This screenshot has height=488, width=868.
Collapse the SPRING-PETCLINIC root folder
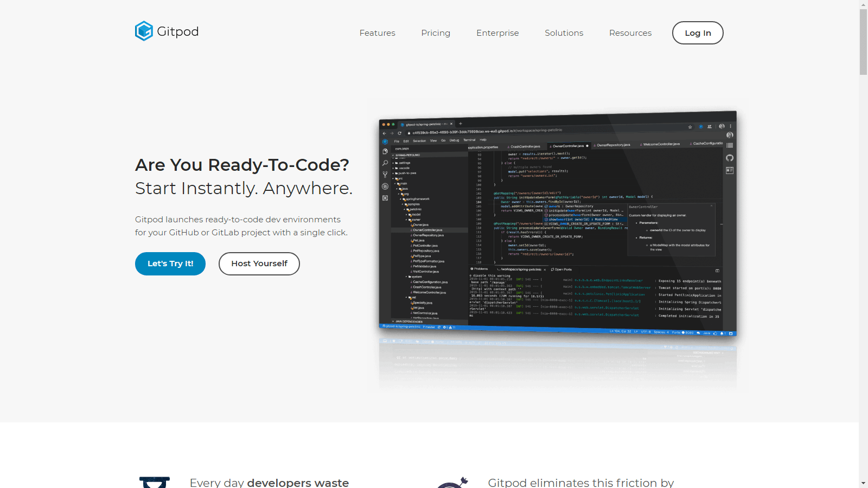click(407, 155)
